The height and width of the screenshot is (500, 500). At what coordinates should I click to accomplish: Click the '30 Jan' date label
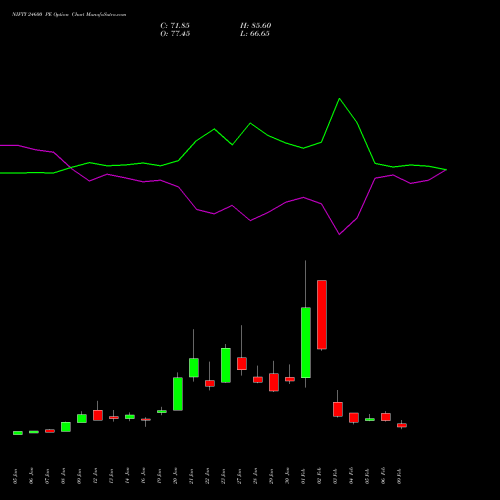(287, 476)
